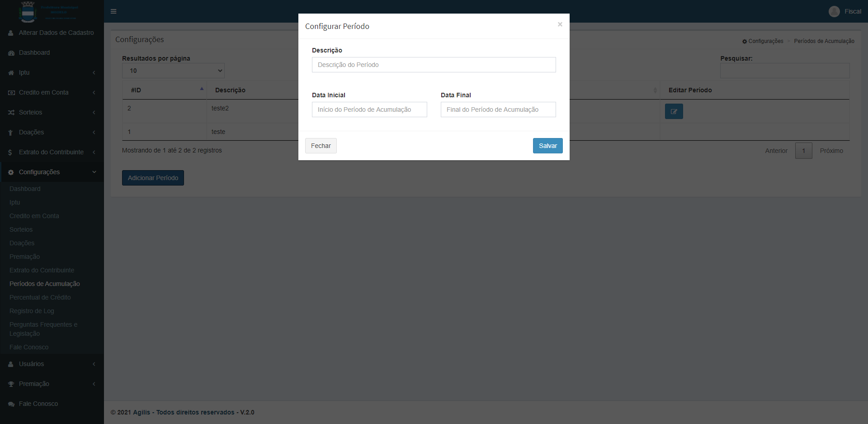
Task: Click the Descrição do Período input field
Action: point(434,65)
